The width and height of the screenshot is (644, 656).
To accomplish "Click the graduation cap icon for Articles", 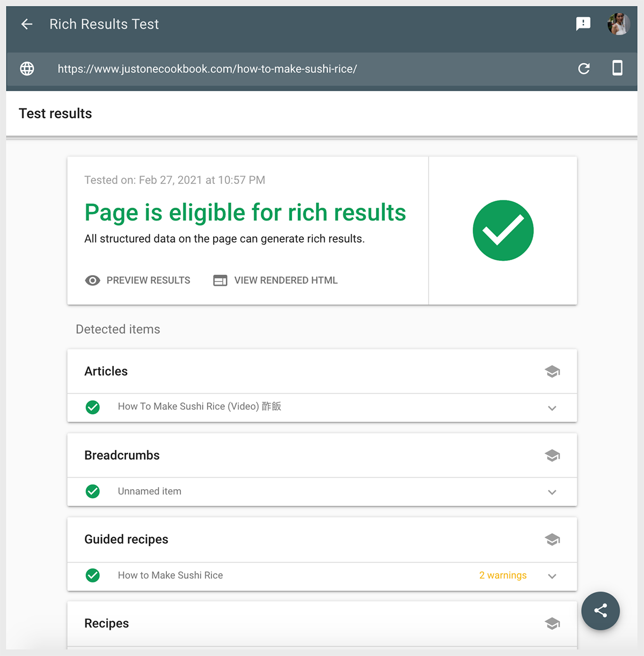I will (x=552, y=371).
